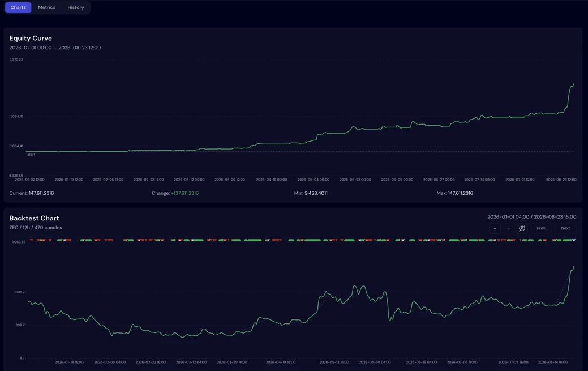Viewport: 588px width, 371px height.
Task: Select the Backtest Chart heading
Action: click(x=34, y=218)
